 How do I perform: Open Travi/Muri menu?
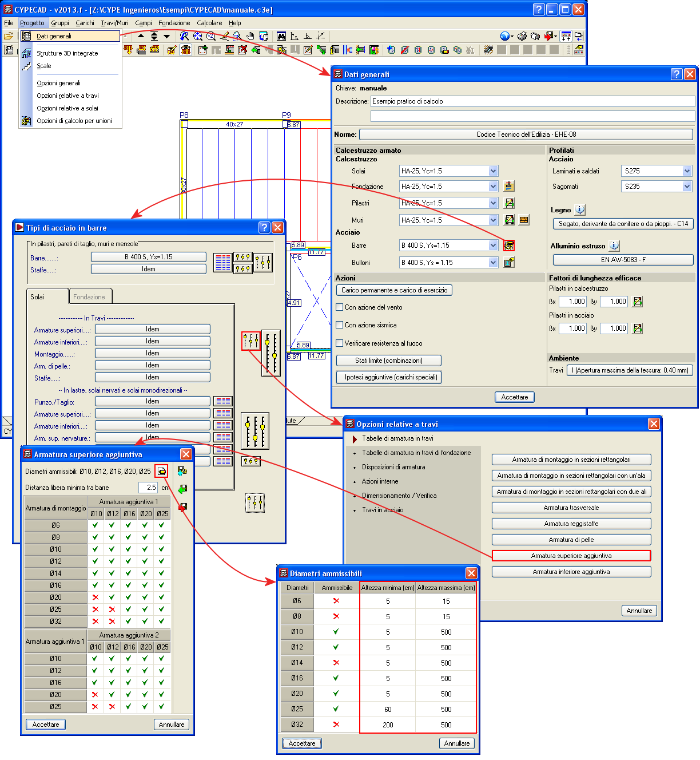pyautogui.click(x=114, y=23)
